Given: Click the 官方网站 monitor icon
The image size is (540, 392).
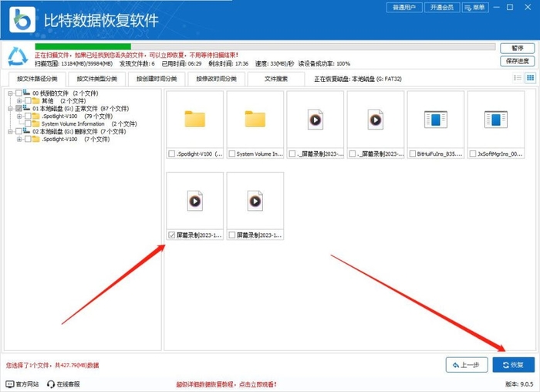Looking at the screenshot, I should (x=9, y=384).
